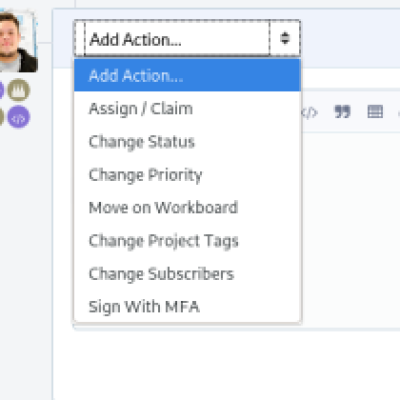
Task: Click the highlighted Add Action... entry
Action: (x=187, y=75)
